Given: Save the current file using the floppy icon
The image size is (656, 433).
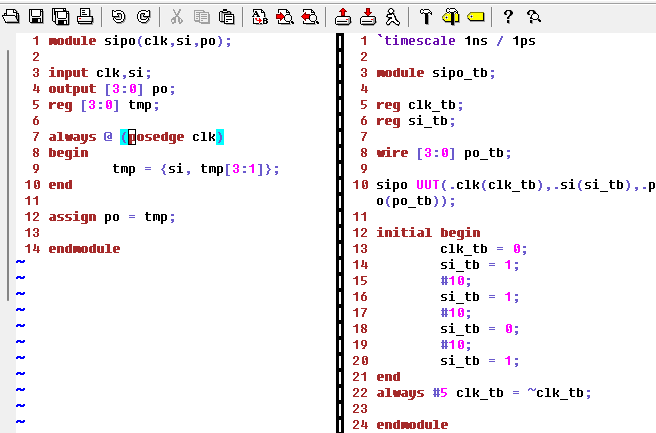Looking at the screenshot, I should click(x=36, y=16).
